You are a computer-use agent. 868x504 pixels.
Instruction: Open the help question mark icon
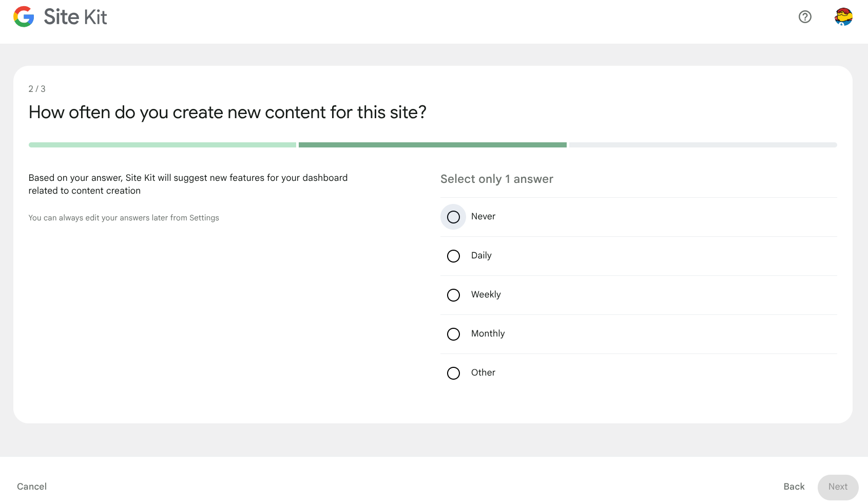coord(805,17)
